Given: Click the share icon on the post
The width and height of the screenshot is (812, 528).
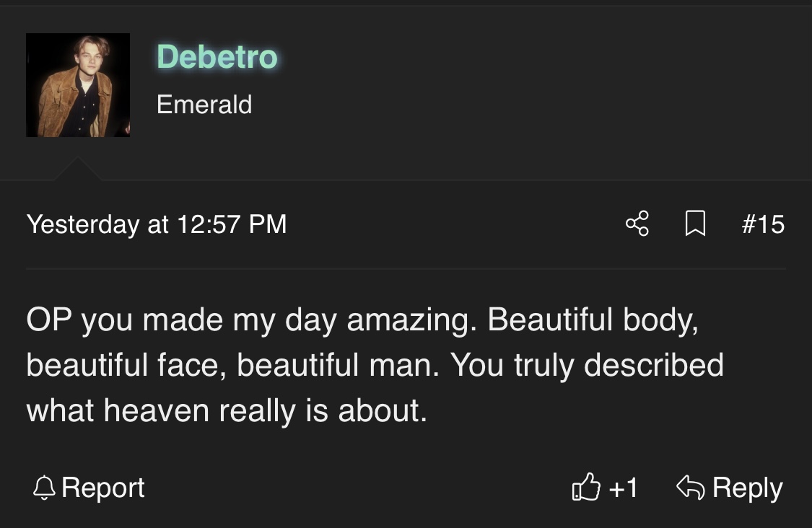Looking at the screenshot, I should pos(637,224).
